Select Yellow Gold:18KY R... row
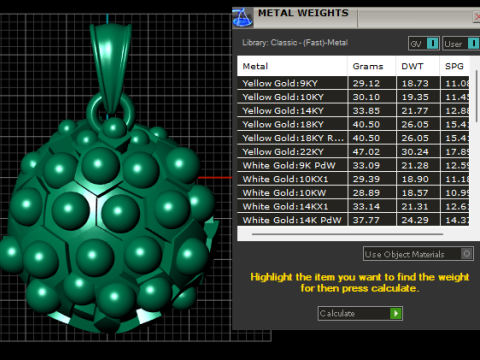Screen dimensions: 480x360 pos(353,138)
